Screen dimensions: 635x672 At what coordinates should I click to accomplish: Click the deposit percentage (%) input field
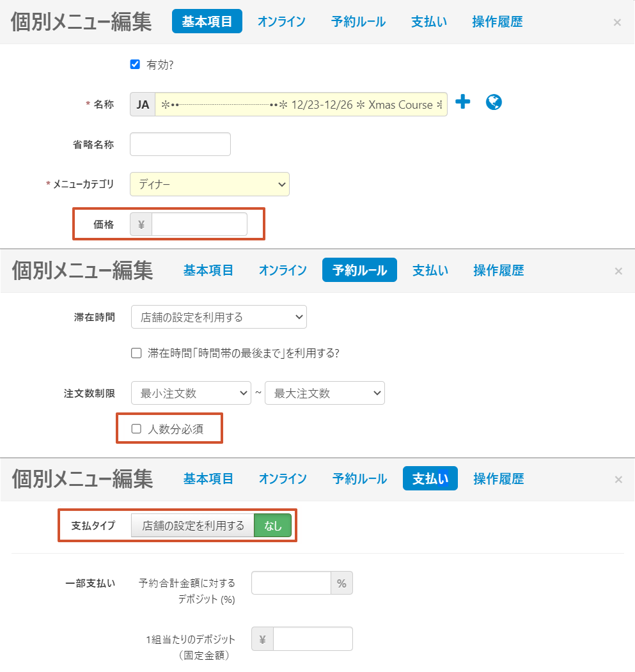(x=291, y=583)
